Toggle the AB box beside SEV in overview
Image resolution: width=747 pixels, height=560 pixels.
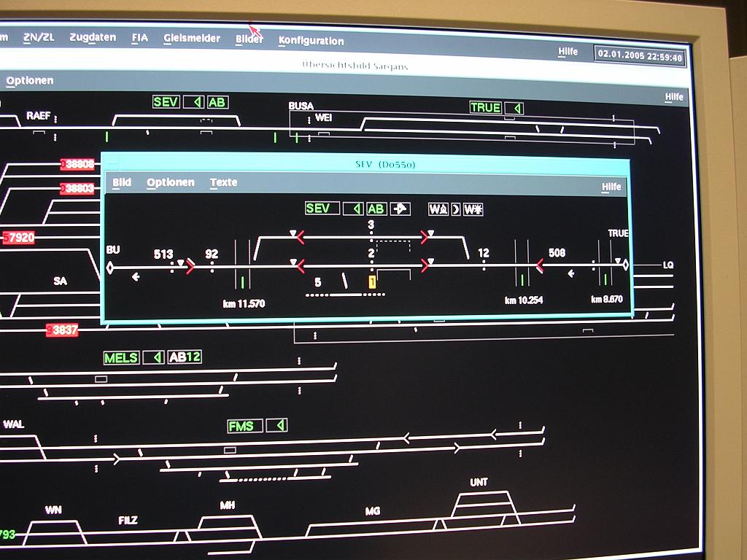coord(217,102)
